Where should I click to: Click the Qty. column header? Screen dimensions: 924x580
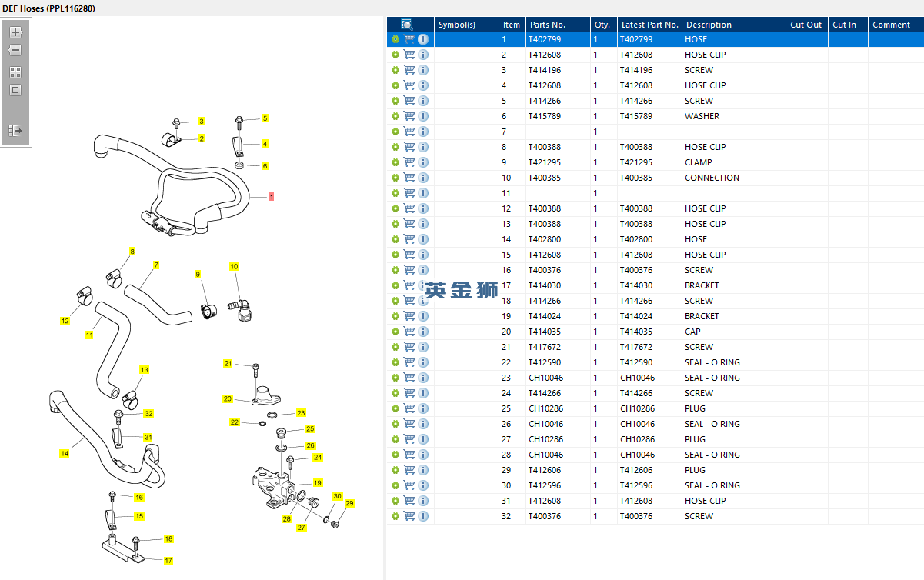(604, 25)
